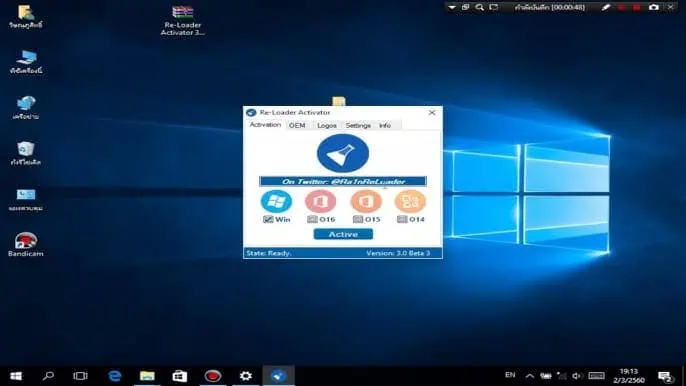The image size is (686, 386).
Task: Close the Re-Loader Activator window
Action: click(x=432, y=112)
